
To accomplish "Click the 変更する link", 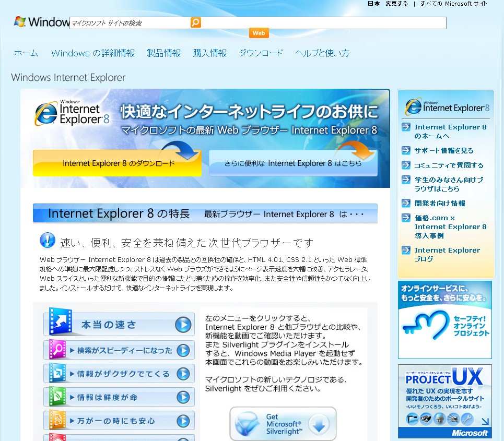I will click(396, 4).
